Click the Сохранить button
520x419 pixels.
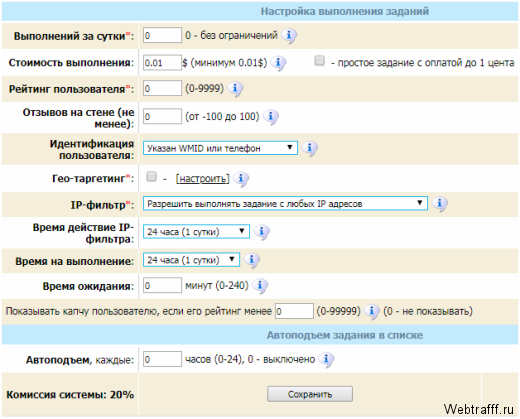point(310,394)
